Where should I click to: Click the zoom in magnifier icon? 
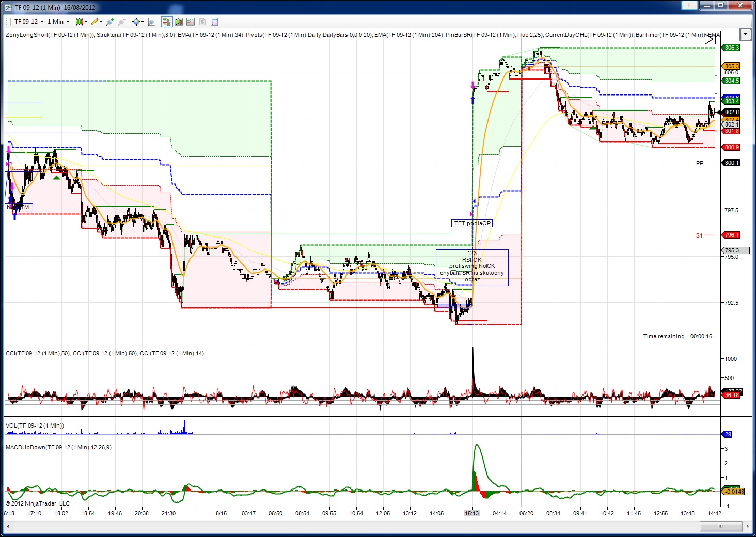coord(109,22)
